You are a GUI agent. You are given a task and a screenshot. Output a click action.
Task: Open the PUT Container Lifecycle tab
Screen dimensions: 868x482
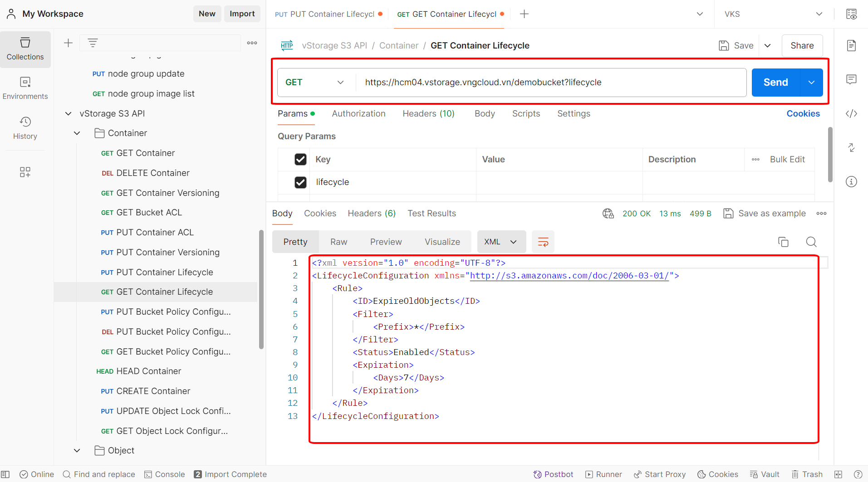tap(328, 14)
